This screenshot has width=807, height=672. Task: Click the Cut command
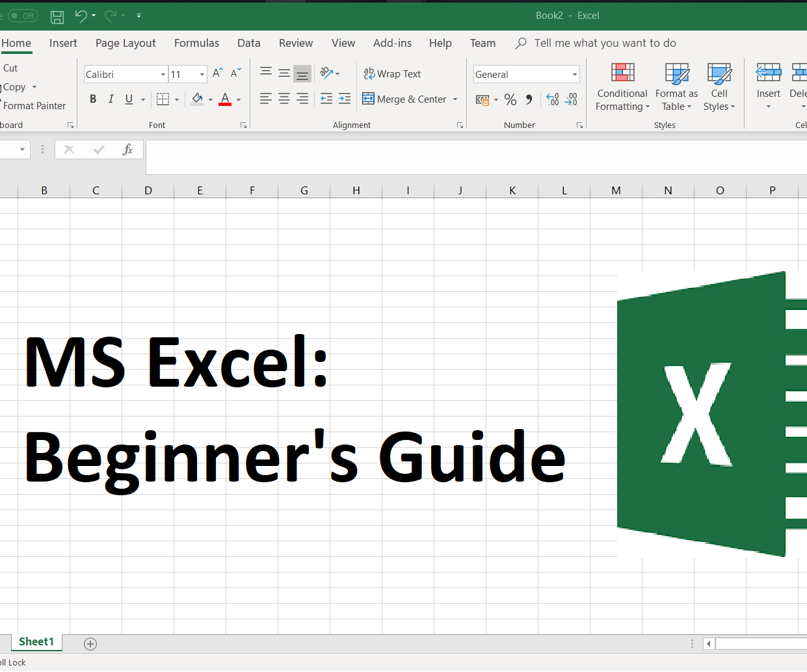coord(10,68)
